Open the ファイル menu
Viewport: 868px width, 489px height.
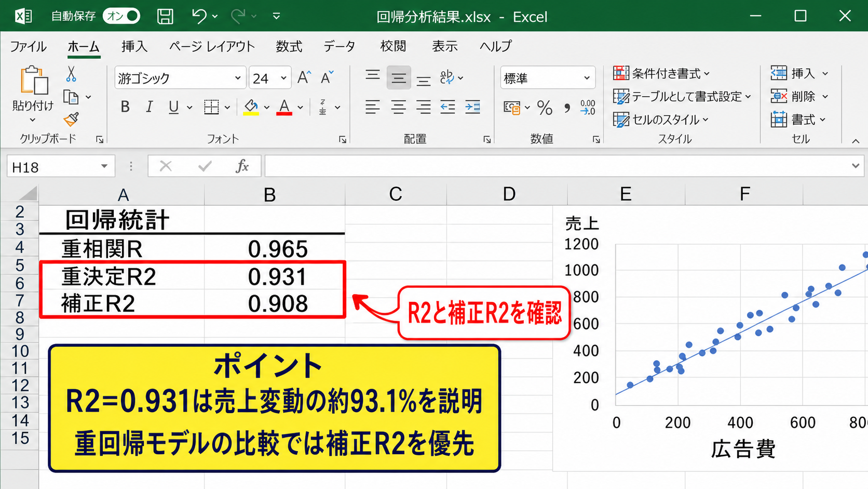click(28, 46)
